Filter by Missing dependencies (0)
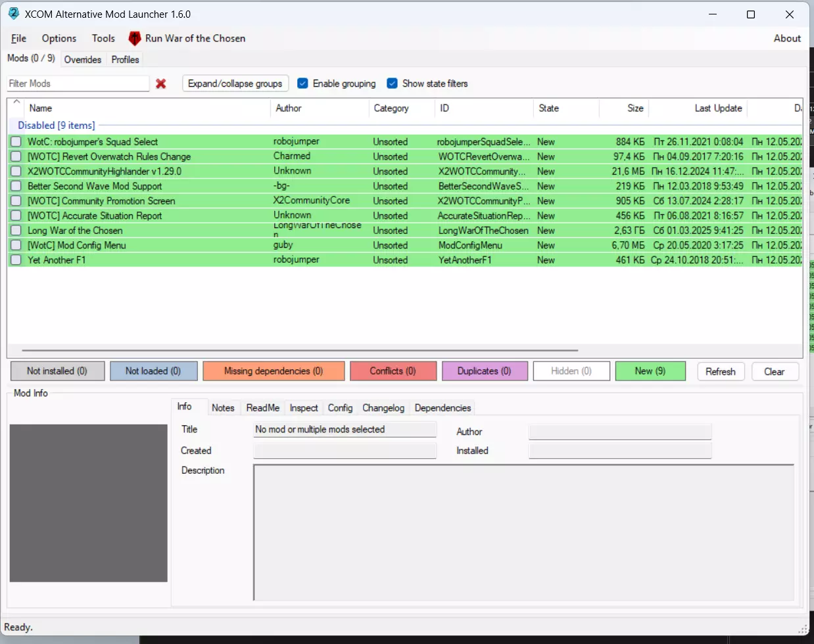 tap(274, 371)
